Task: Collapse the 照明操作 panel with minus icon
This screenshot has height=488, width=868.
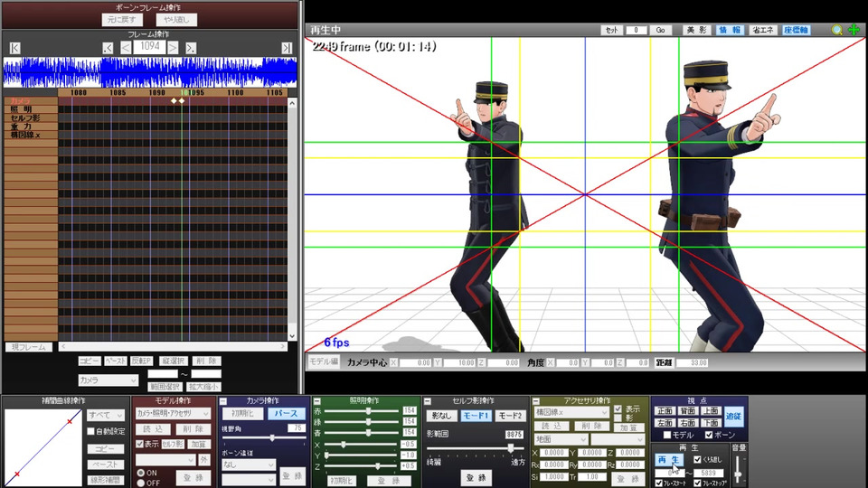Action: click(316, 401)
